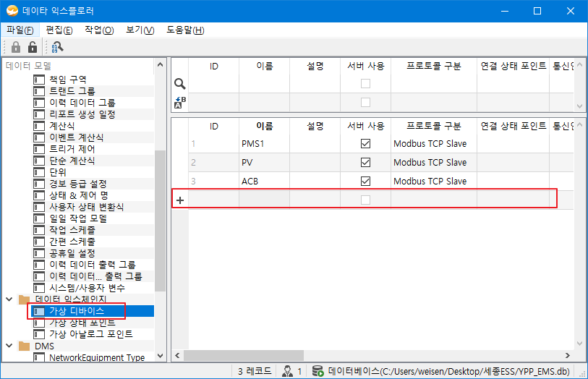
Task: Click the database status icon
Action: coord(318,372)
